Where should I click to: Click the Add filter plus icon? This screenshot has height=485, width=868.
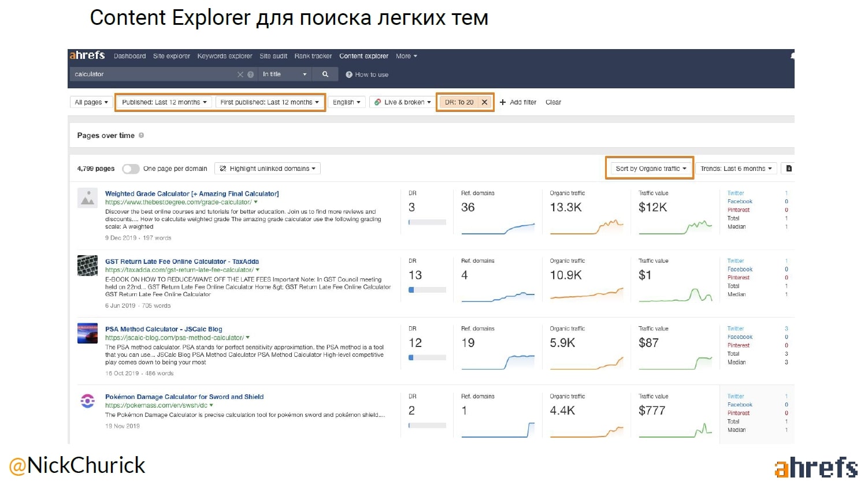(503, 102)
